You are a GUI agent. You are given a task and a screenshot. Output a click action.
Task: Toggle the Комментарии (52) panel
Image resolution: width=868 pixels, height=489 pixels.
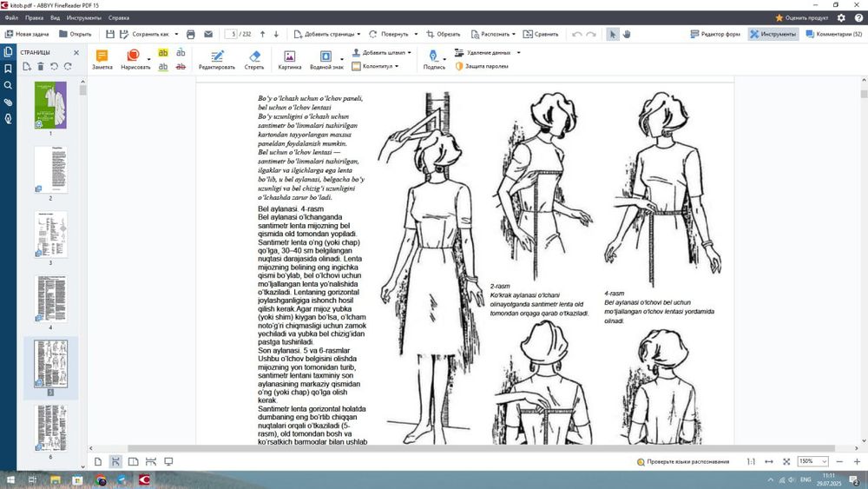833,34
